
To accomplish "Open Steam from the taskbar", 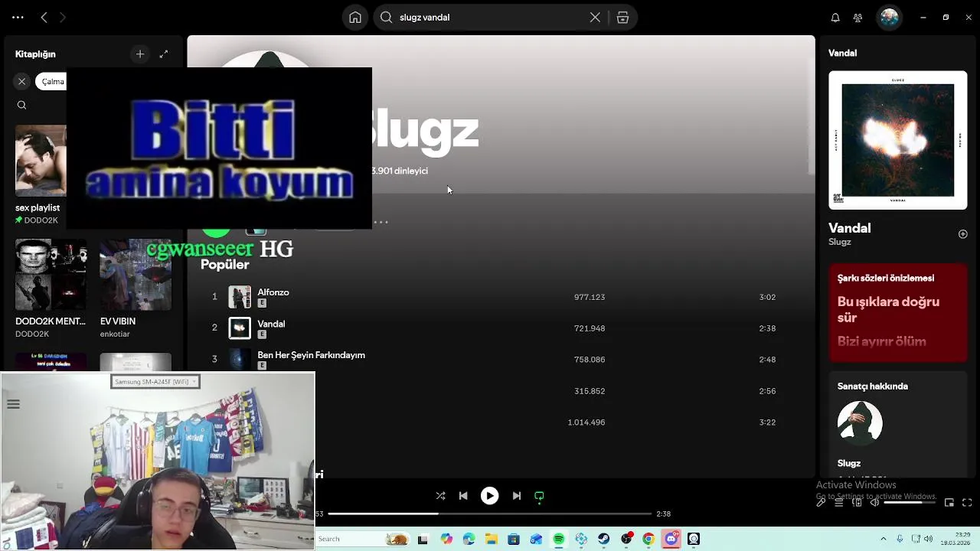I will tap(604, 540).
